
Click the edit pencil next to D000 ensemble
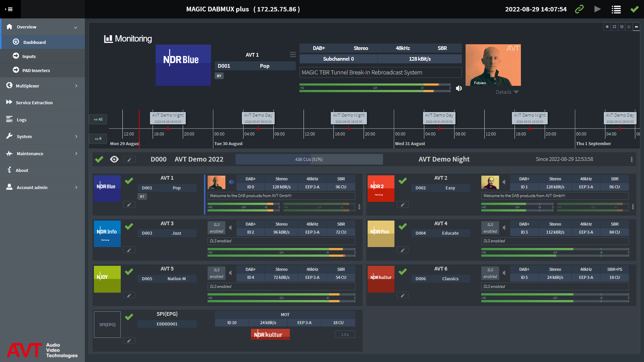click(x=129, y=160)
